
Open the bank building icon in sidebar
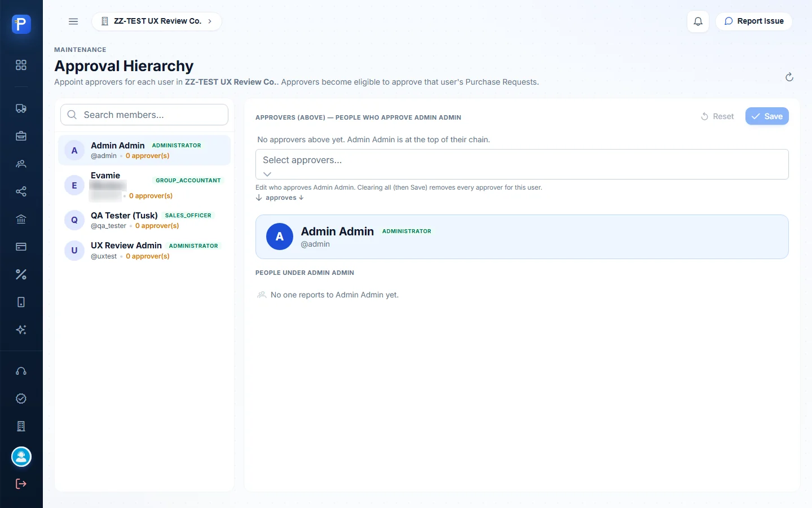pos(21,219)
